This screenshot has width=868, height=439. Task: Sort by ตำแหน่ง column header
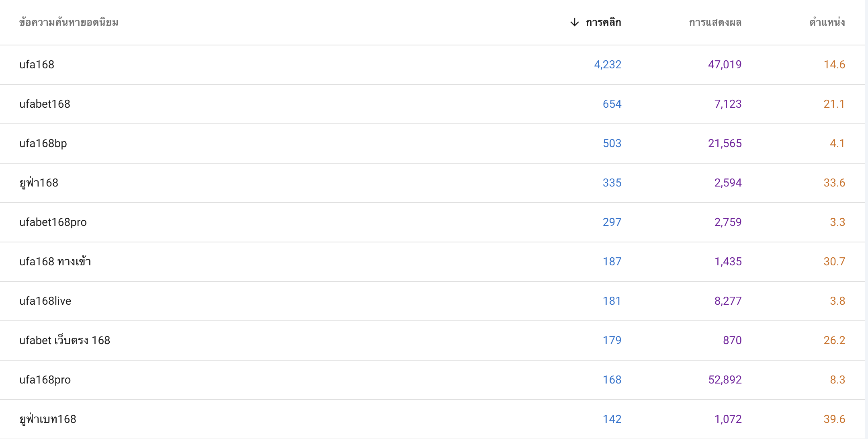pyautogui.click(x=827, y=22)
